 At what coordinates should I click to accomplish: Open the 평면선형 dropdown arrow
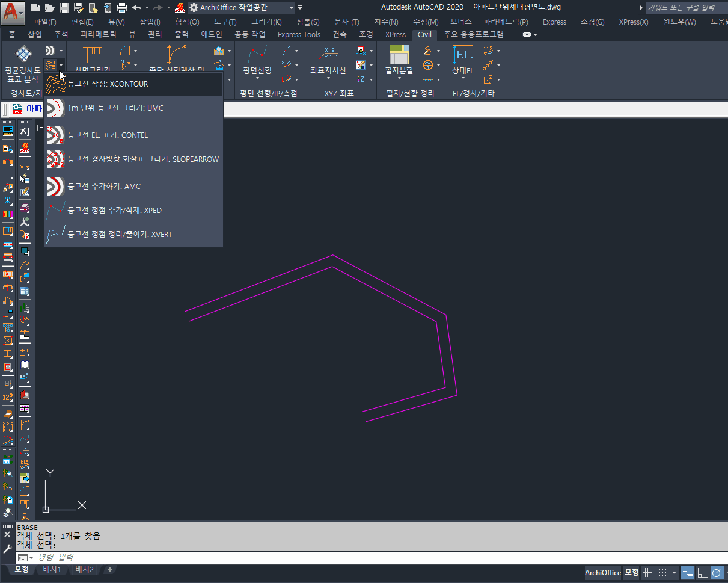[257, 79]
